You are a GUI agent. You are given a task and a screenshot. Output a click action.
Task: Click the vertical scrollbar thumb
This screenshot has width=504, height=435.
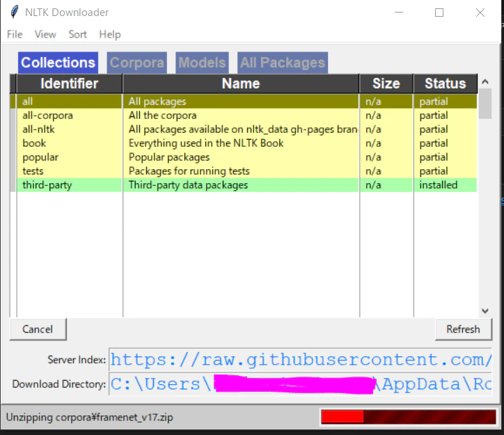(485, 104)
